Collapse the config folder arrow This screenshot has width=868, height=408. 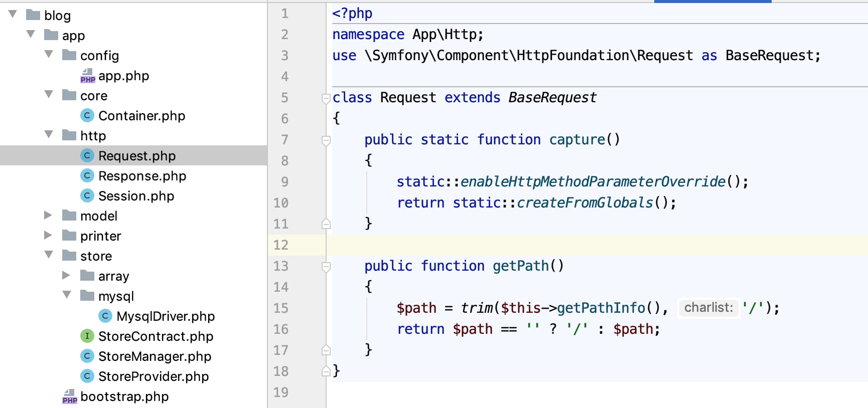point(49,54)
